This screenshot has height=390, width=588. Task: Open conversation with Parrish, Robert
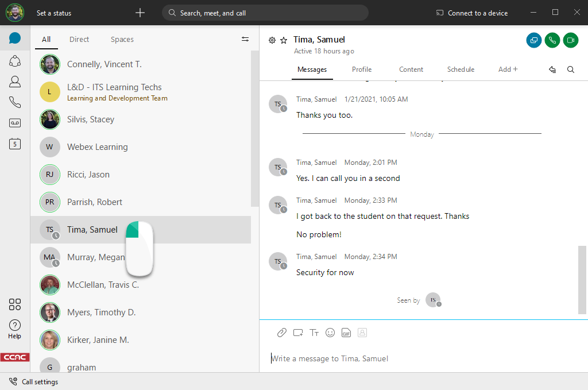point(141,202)
